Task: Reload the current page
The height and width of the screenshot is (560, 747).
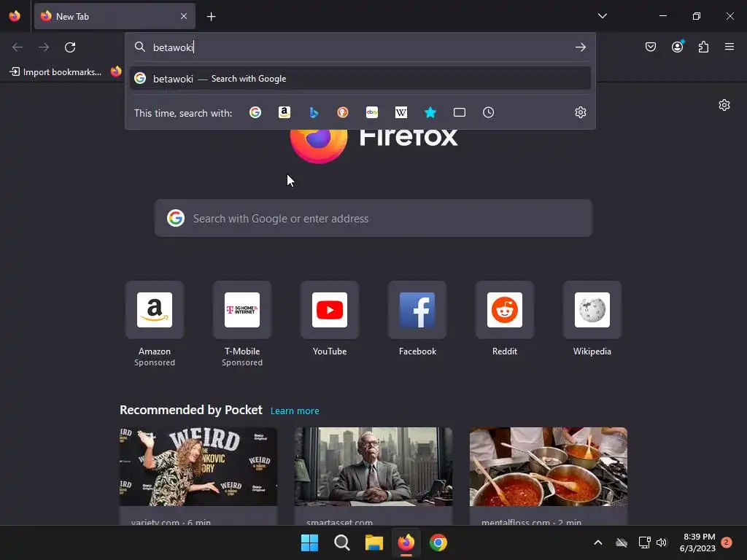Action: pos(70,47)
